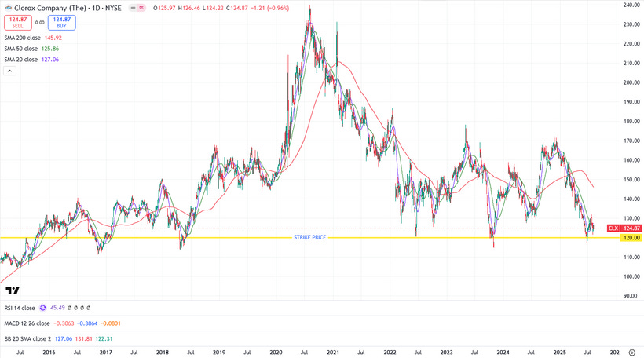Click the -0.3063 MACD value
The image size is (644, 358).
click(x=64, y=323)
